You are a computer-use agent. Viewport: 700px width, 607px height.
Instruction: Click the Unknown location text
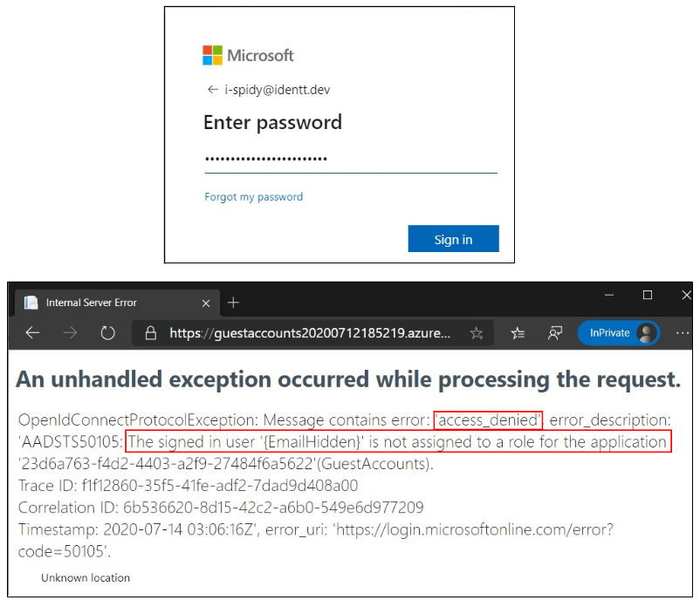click(x=86, y=577)
